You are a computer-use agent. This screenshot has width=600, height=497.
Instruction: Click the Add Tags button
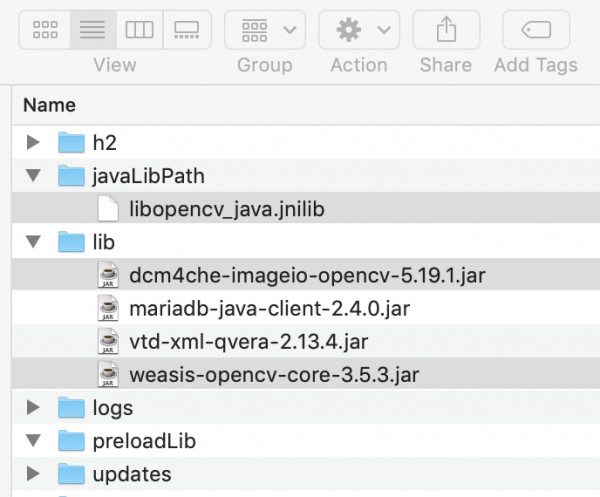click(536, 30)
